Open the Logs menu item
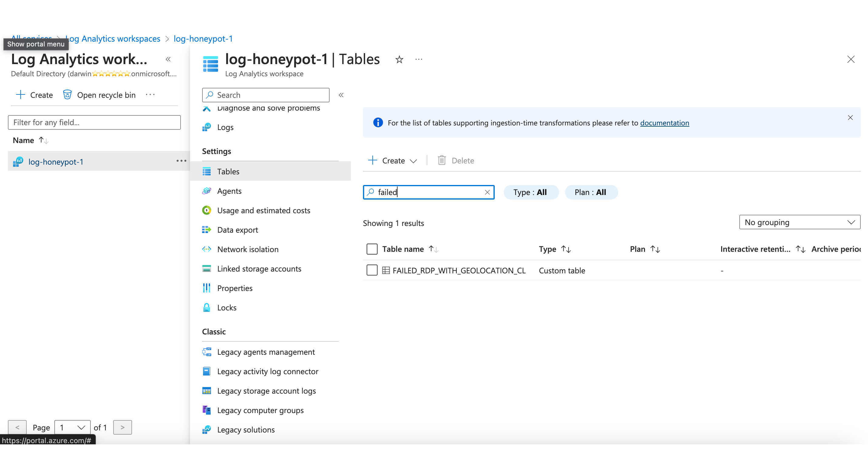The height and width of the screenshot is (472, 868). click(225, 127)
